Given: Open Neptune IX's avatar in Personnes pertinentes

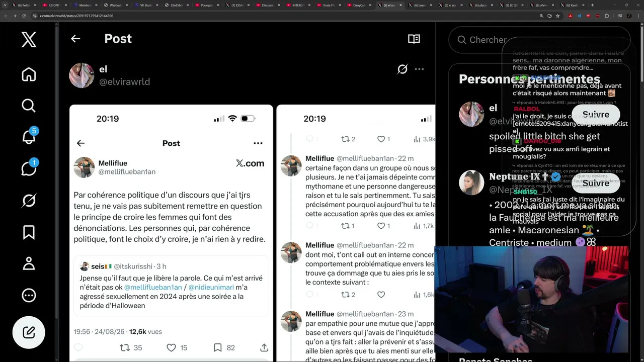Looking at the screenshot, I should click(471, 183).
